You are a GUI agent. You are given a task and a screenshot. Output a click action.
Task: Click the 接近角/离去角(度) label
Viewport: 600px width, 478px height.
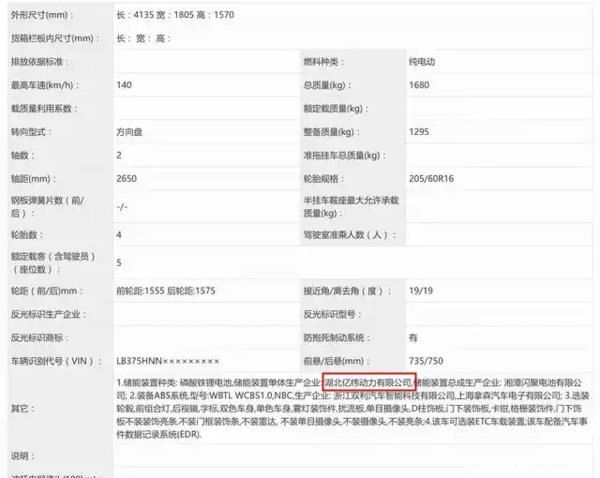(347, 291)
